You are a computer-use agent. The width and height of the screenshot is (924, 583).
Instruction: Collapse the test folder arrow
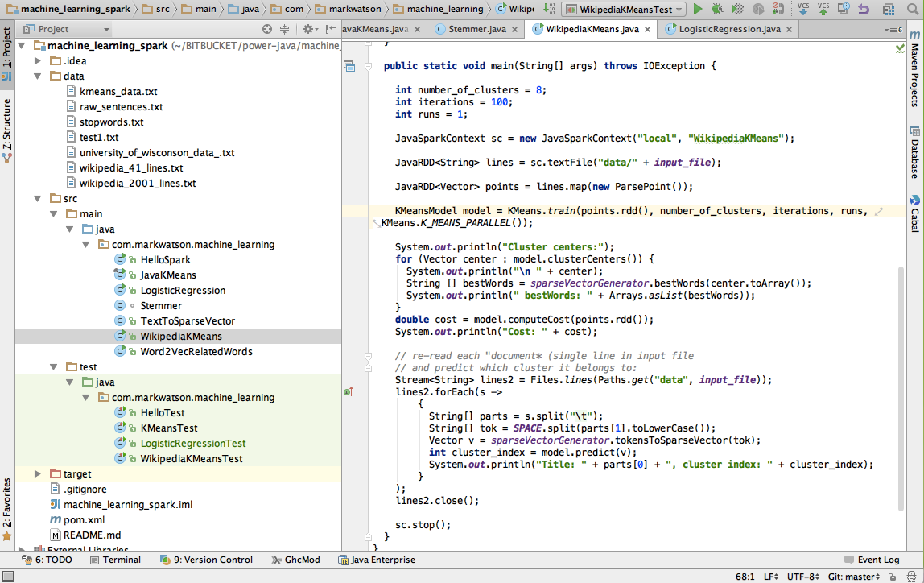click(x=54, y=366)
